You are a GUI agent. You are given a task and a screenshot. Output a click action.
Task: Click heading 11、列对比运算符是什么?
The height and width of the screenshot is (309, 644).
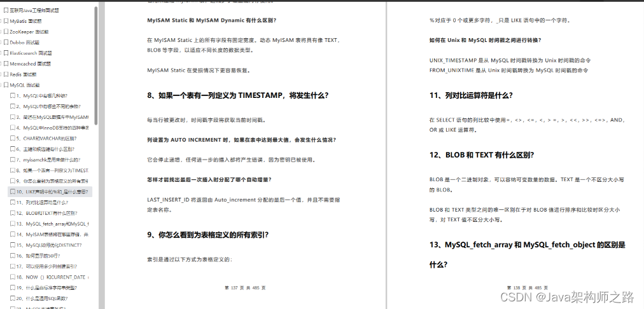[471, 95]
